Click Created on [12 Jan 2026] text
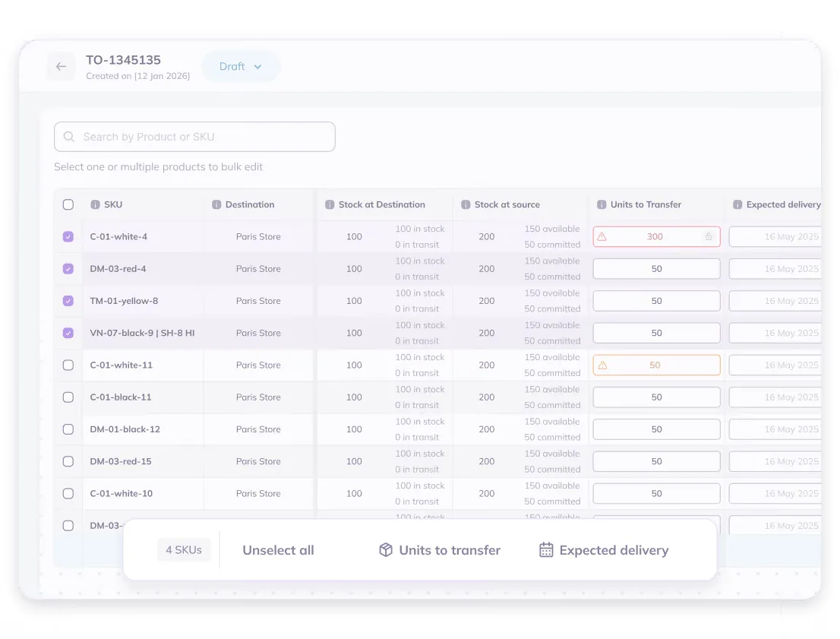The width and height of the screenshot is (840, 639). (137, 76)
